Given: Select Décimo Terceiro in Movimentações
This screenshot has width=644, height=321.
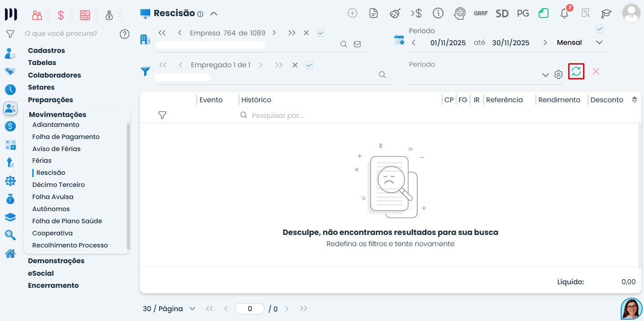Looking at the screenshot, I should tap(58, 185).
